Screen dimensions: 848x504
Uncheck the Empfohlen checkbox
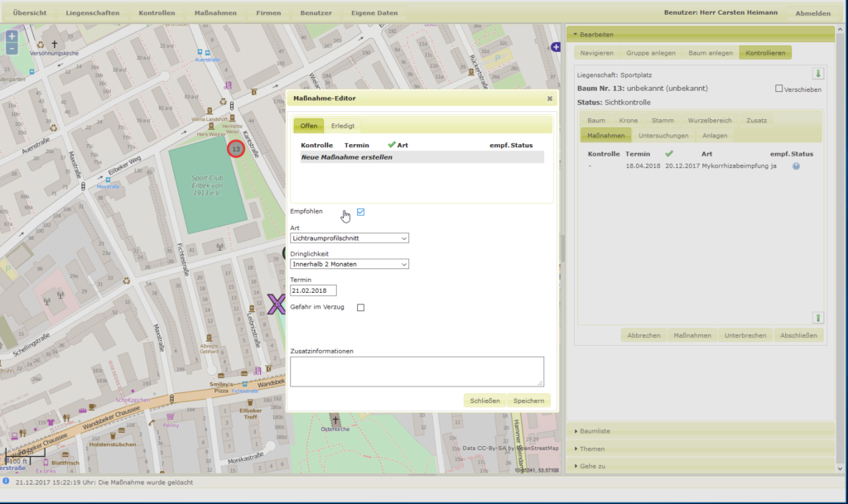point(361,213)
